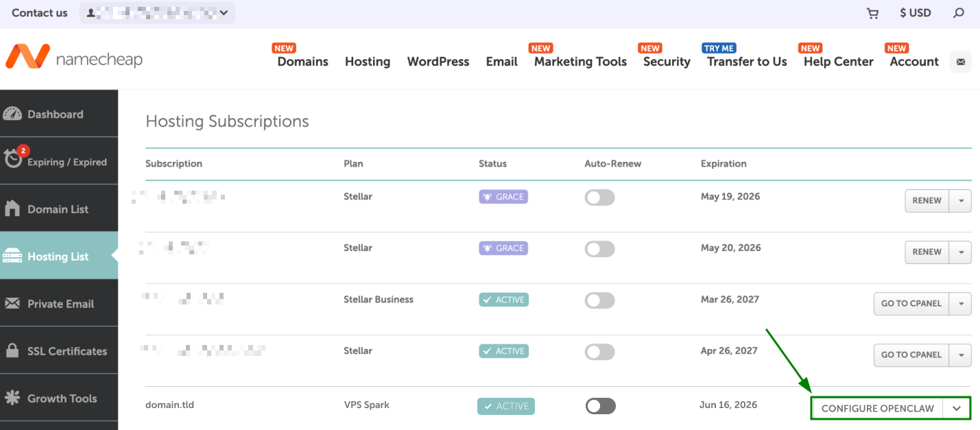Toggle auto-renew for Stellar Business plan
Screen dimensions: 980x430
tap(599, 300)
